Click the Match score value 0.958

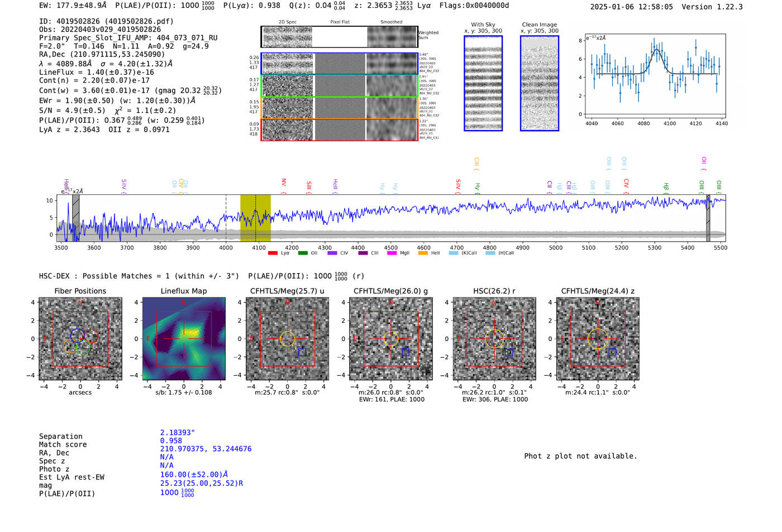(171, 440)
